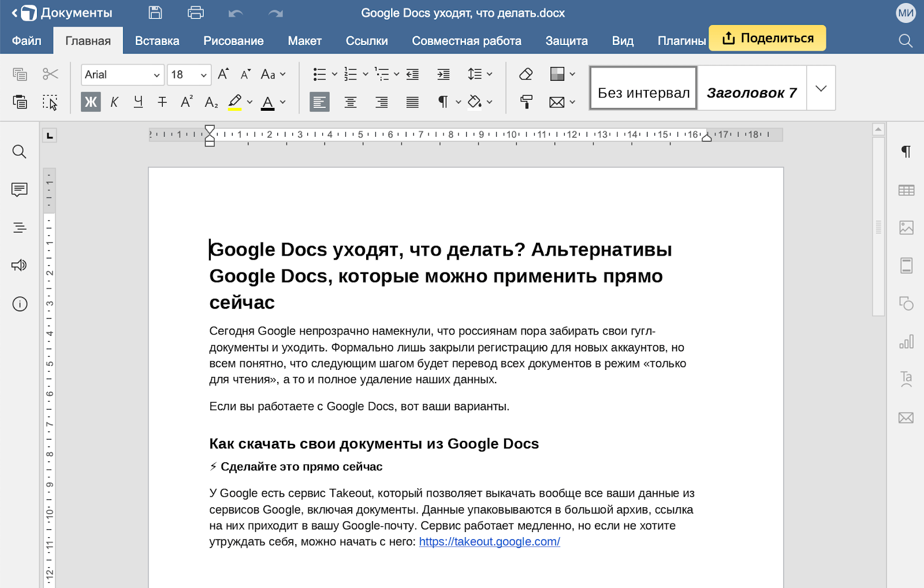The image size is (924, 588).
Task: Apply the Заголовок 7 style
Action: (x=752, y=88)
